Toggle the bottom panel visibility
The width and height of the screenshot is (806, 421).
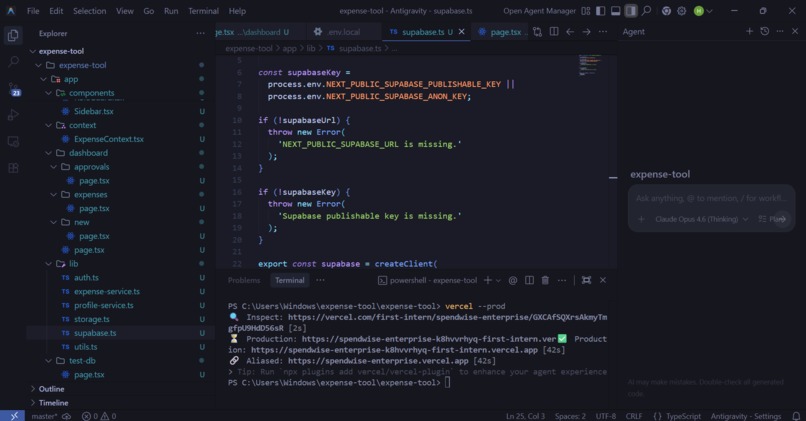click(615, 11)
